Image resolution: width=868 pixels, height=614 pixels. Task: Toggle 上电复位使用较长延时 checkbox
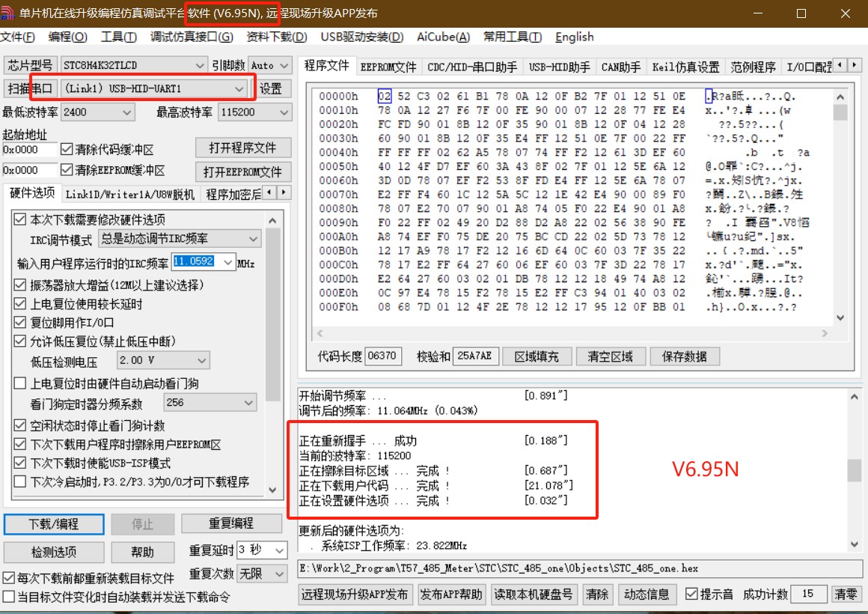pos(20,304)
